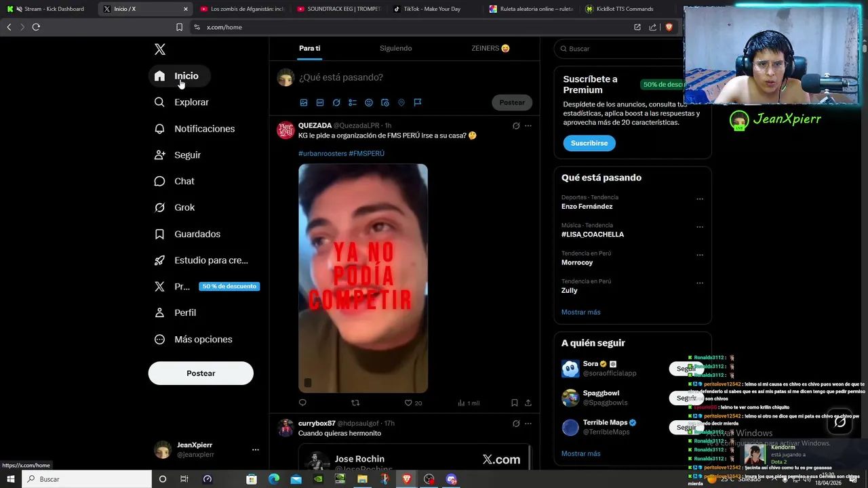Bookmark the QUEZADA post
Screen dimensions: 868x488
[515, 403]
